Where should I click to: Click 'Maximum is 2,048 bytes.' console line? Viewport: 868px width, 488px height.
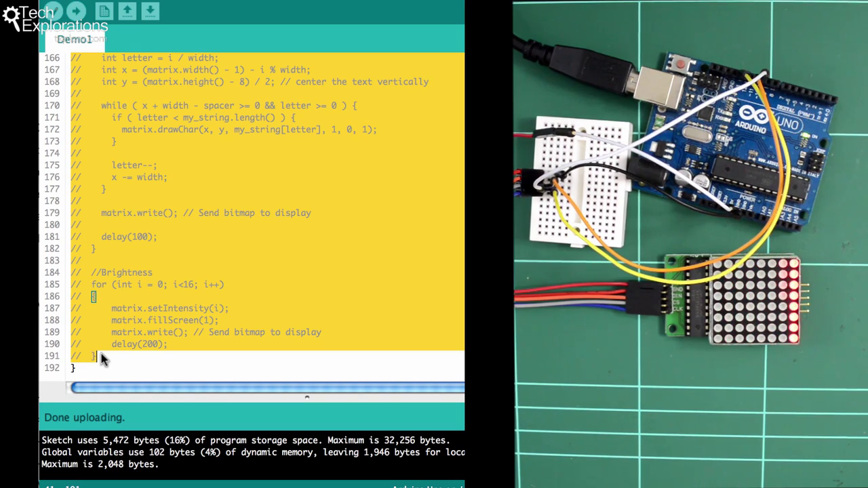[x=100, y=464]
